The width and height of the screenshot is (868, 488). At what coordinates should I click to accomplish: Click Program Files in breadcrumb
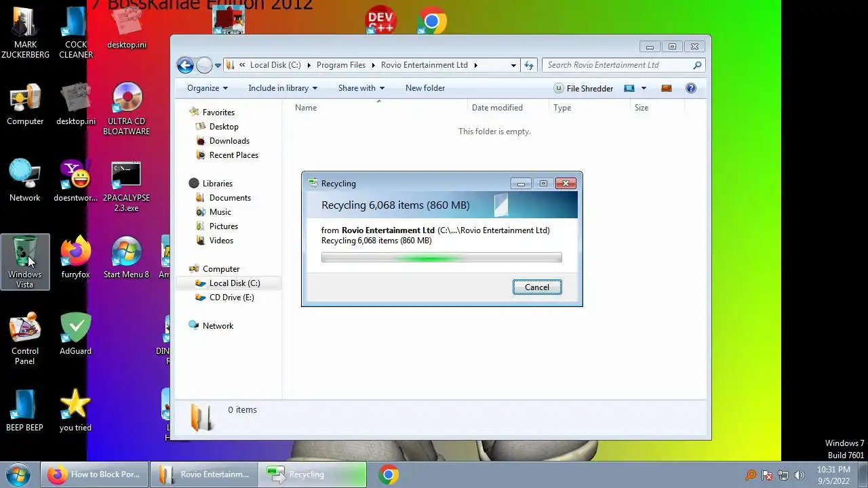(341, 65)
